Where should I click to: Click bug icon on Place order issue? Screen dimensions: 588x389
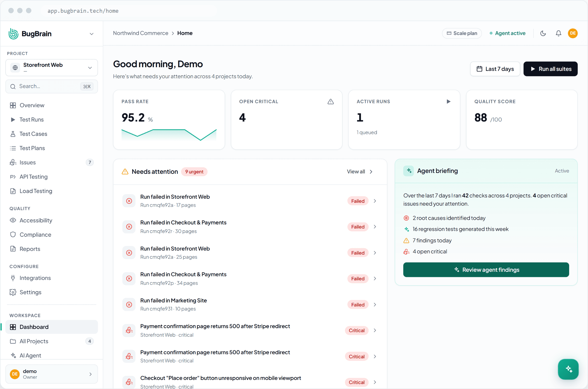click(129, 382)
